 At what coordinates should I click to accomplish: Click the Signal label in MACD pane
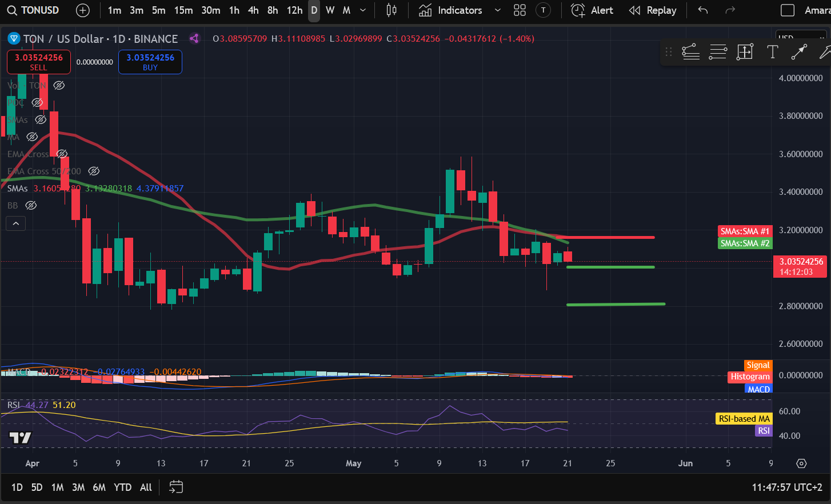(758, 365)
